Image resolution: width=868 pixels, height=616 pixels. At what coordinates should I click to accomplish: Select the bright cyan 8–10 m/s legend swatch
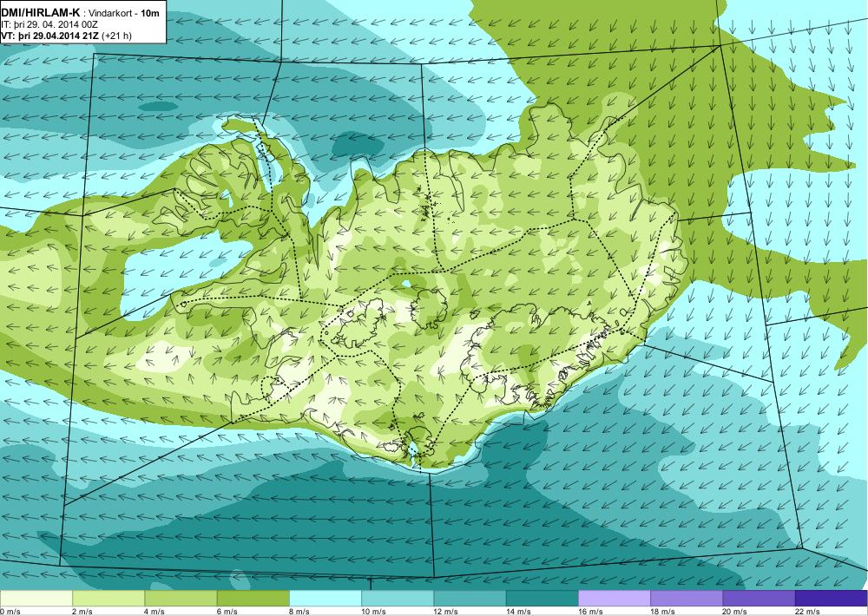click(x=325, y=599)
